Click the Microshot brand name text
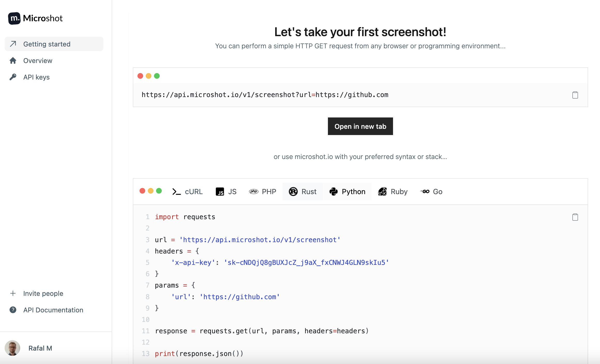 pyautogui.click(x=43, y=18)
